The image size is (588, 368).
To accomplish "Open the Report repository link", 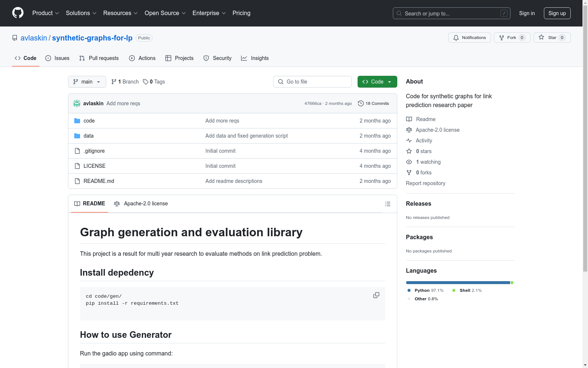I will point(426,183).
